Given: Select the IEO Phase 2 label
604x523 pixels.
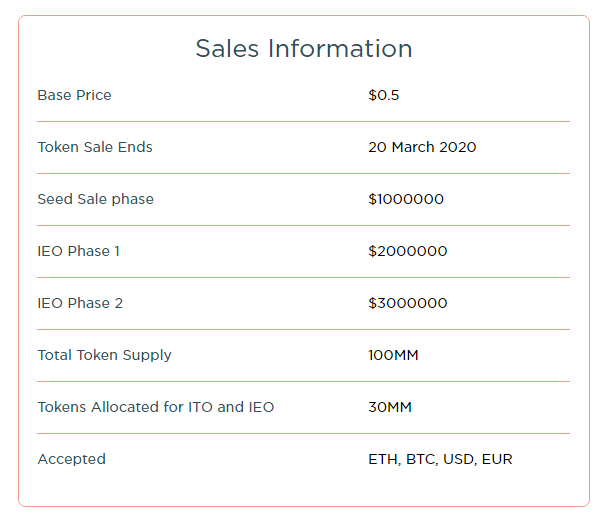Looking at the screenshot, I should tap(80, 303).
